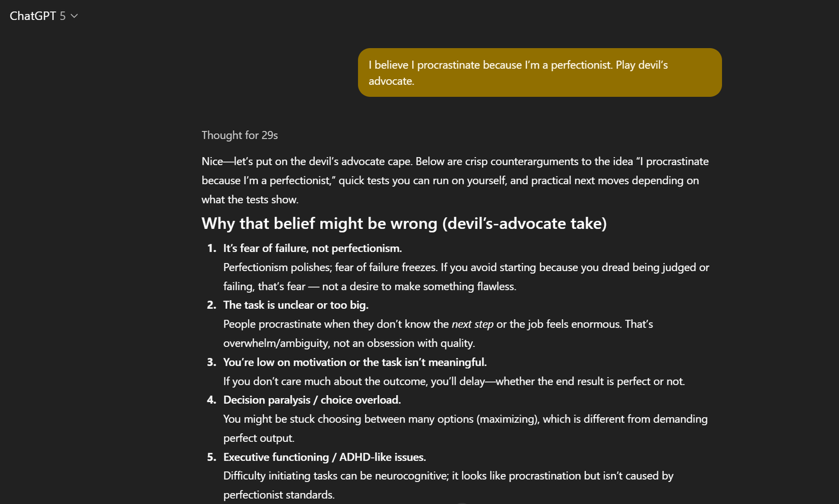
Task: Click the sentence starting "If you don't care"
Action: (454, 381)
